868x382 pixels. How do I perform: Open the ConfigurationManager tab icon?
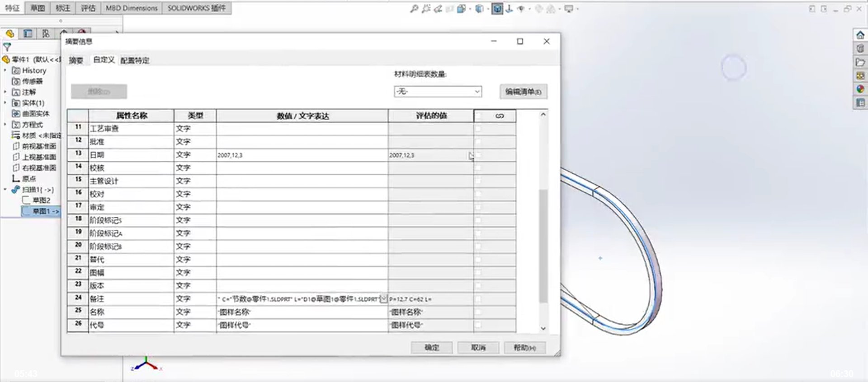pyautogui.click(x=46, y=34)
